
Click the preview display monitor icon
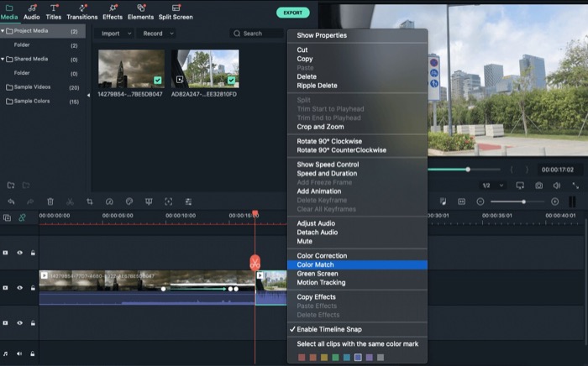click(x=520, y=186)
